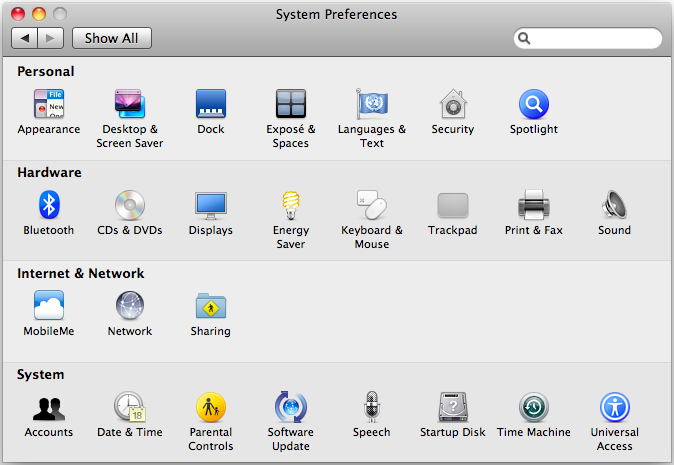Select the Spotlight preferences icon
674x465 pixels.
click(x=533, y=105)
